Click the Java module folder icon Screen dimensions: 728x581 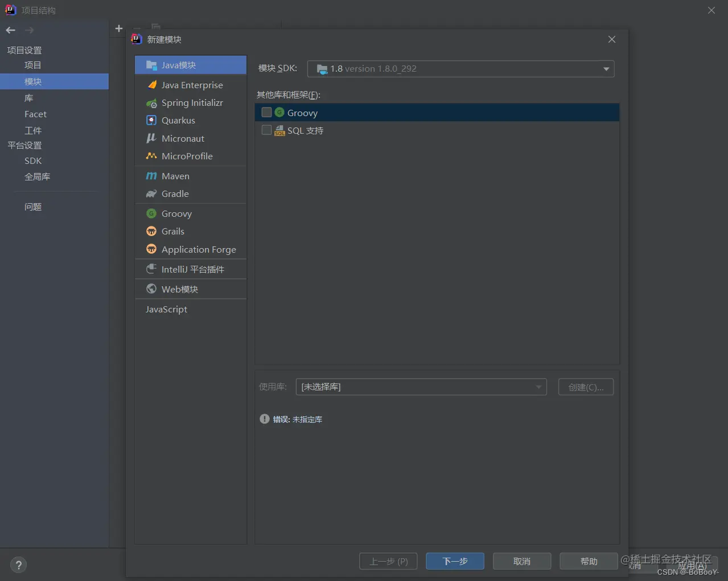point(151,65)
